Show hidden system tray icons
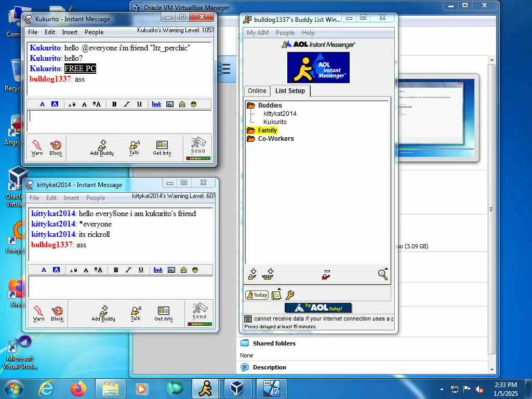 [442, 389]
